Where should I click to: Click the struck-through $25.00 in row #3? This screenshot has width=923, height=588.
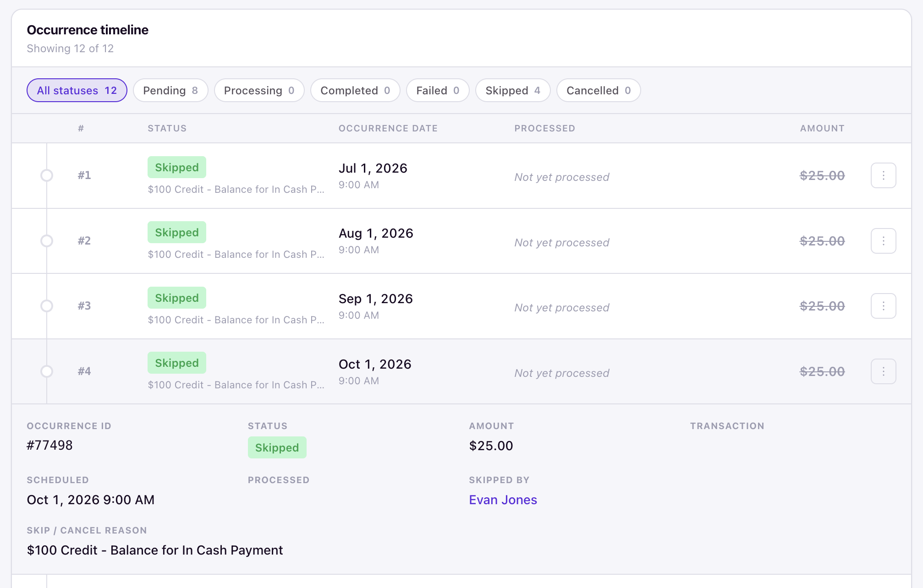(x=822, y=306)
